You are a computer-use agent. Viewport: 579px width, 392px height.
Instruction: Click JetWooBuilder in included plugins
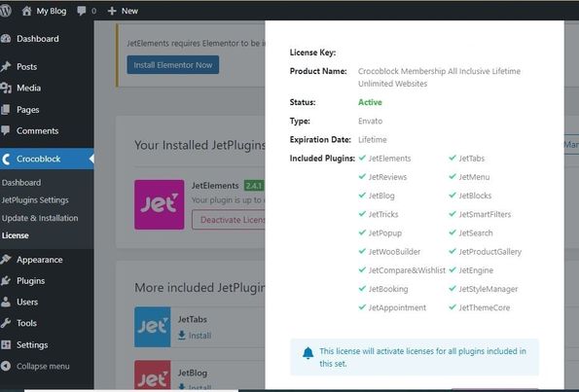pos(394,251)
